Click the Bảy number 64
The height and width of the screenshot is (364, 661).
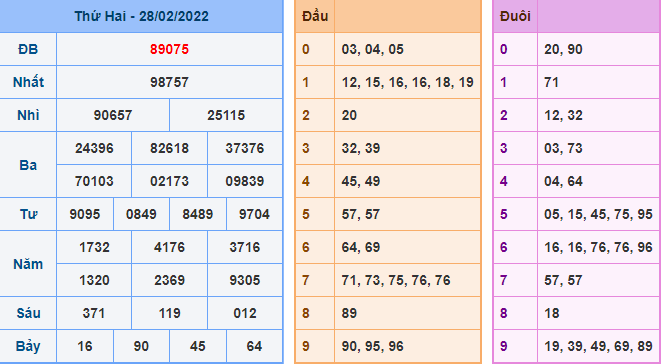[254, 346]
